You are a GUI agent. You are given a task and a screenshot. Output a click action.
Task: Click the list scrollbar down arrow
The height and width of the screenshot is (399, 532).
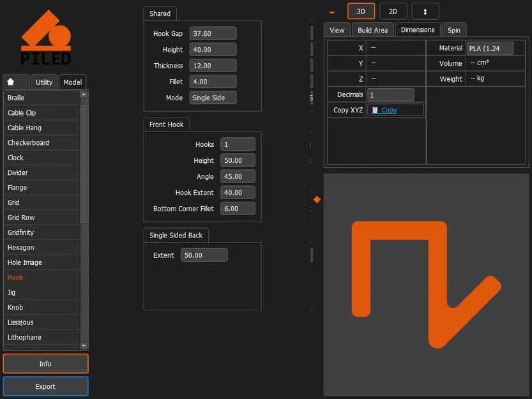click(x=84, y=346)
